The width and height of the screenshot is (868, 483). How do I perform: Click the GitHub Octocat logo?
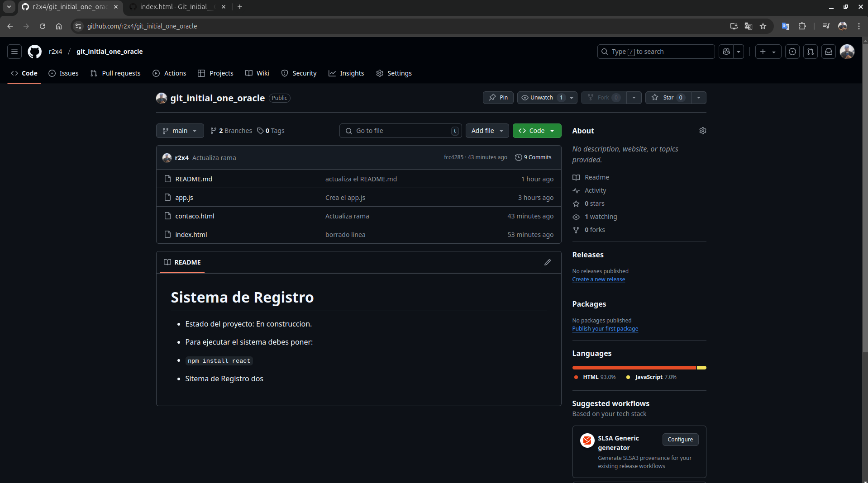(35, 52)
